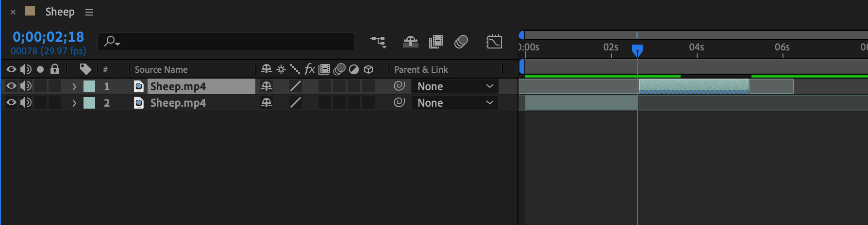Click the parent pick whip of layer 2

tap(399, 103)
